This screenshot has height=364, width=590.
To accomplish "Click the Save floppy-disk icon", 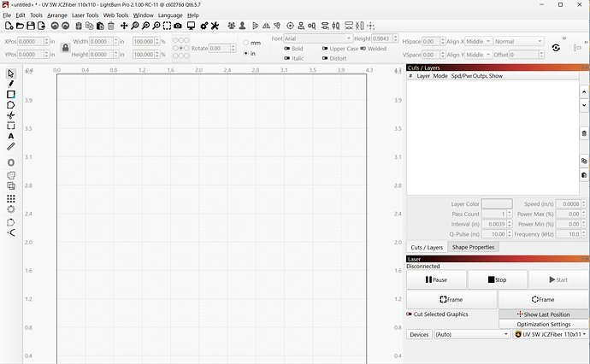I will [x=31, y=26].
